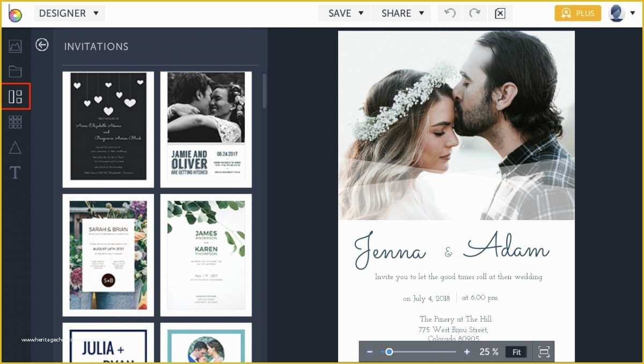Select '775 West Bijou Street' address text

[x=453, y=330]
